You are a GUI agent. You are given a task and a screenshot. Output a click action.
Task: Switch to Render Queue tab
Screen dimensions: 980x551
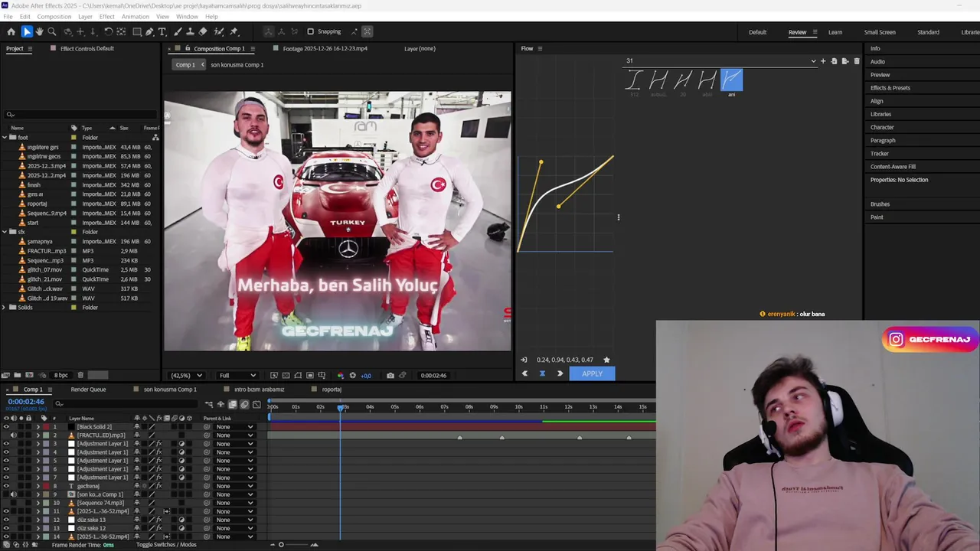pos(88,390)
